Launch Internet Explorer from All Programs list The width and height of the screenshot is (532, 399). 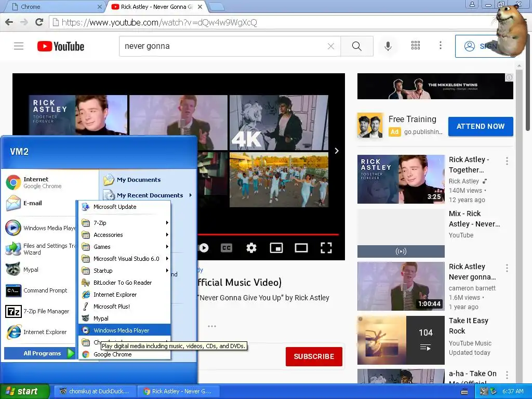click(125, 295)
